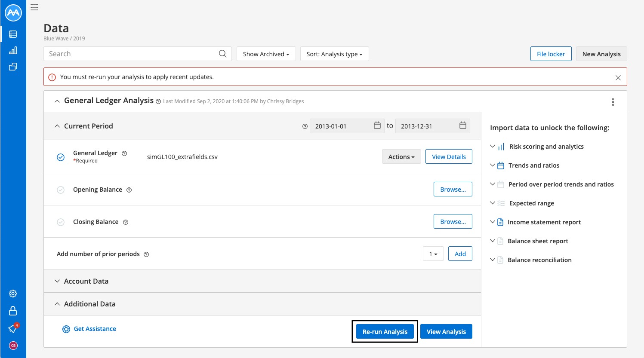Dismiss the re-run analysis alert

coord(618,78)
